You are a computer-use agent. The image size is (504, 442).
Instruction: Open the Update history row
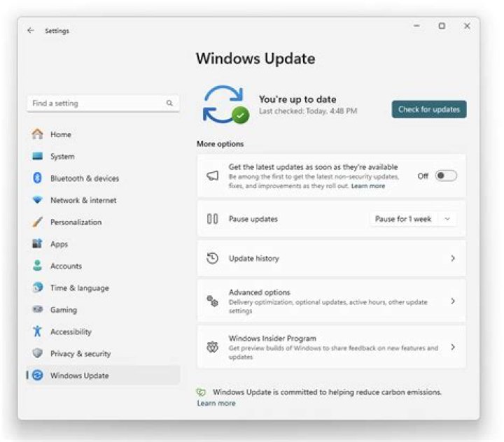331,258
